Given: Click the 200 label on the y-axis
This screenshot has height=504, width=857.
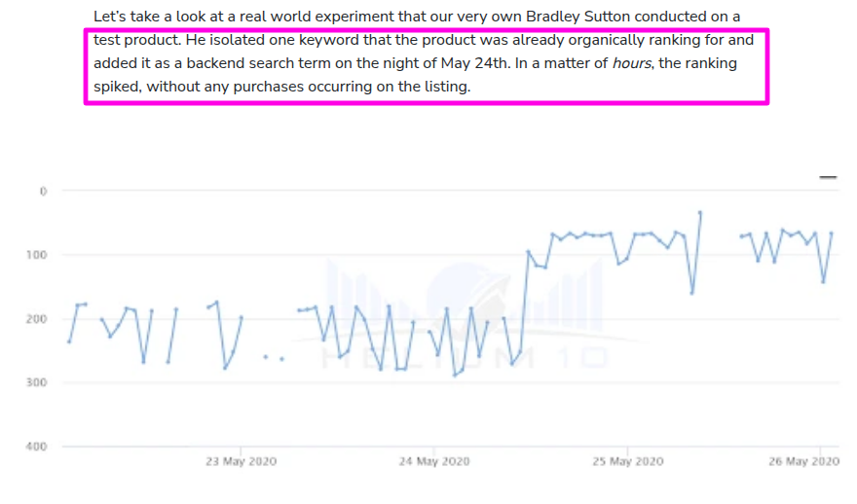Looking at the screenshot, I should coord(37,318).
